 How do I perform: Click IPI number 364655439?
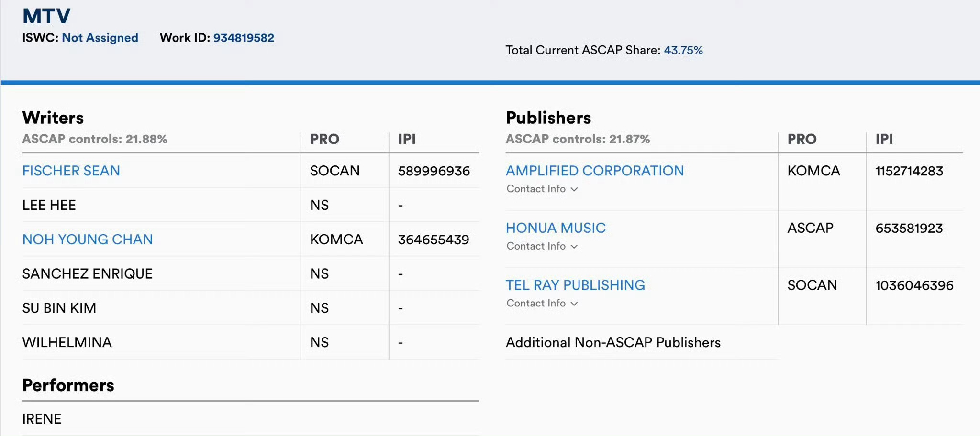(434, 239)
